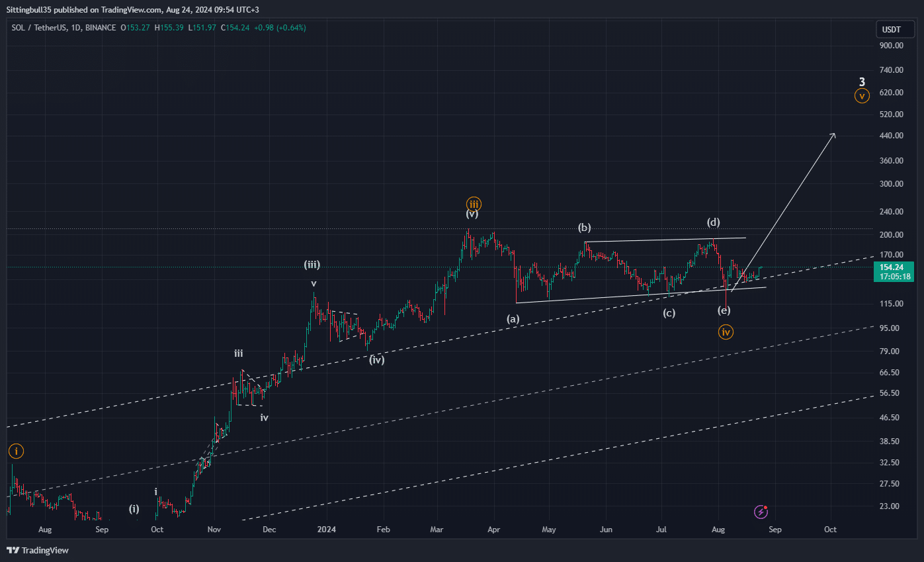Click the 46.50 price axis label
This screenshot has width=924, height=562.
[x=890, y=418]
